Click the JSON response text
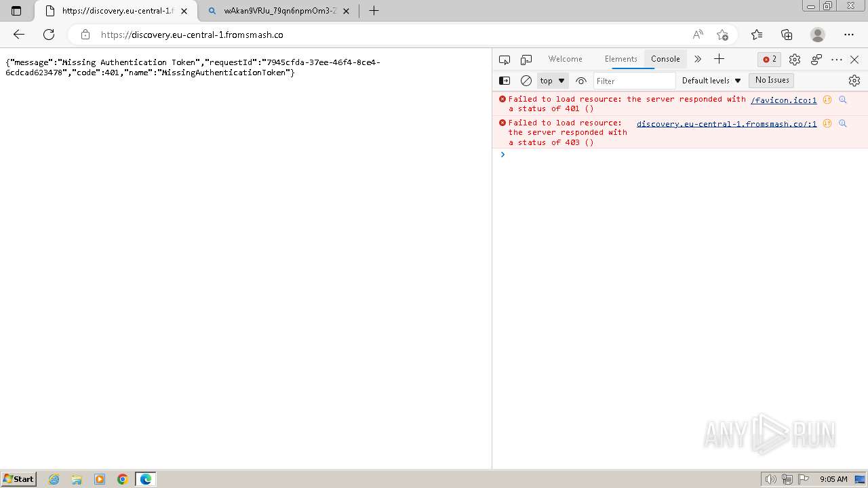868x488 pixels. (x=193, y=67)
